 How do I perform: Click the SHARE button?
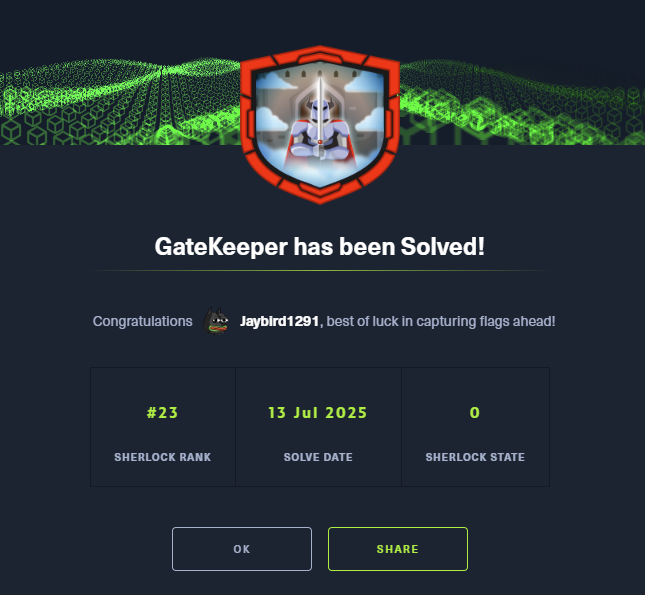tap(398, 549)
